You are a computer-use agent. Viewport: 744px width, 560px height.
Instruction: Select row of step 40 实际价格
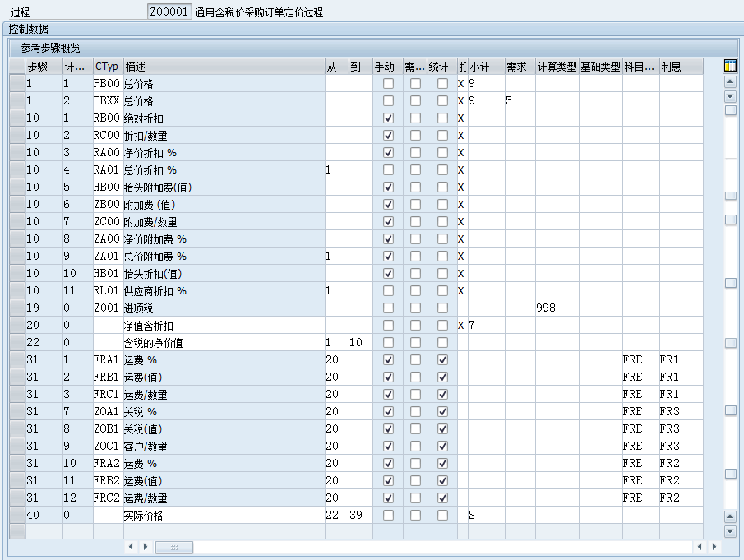[x=17, y=515]
